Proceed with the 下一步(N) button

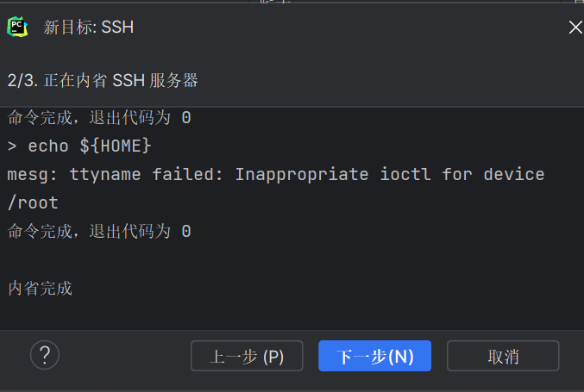point(374,356)
